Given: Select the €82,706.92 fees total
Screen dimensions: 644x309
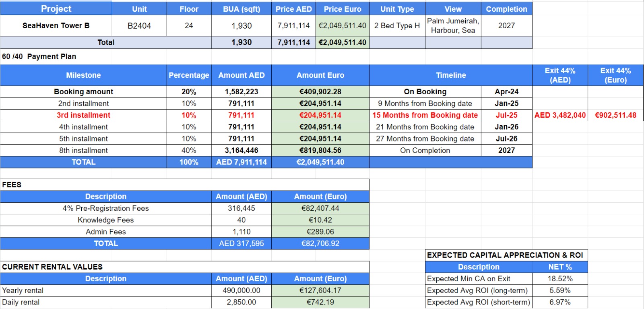Looking at the screenshot, I should click(x=320, y=243).
